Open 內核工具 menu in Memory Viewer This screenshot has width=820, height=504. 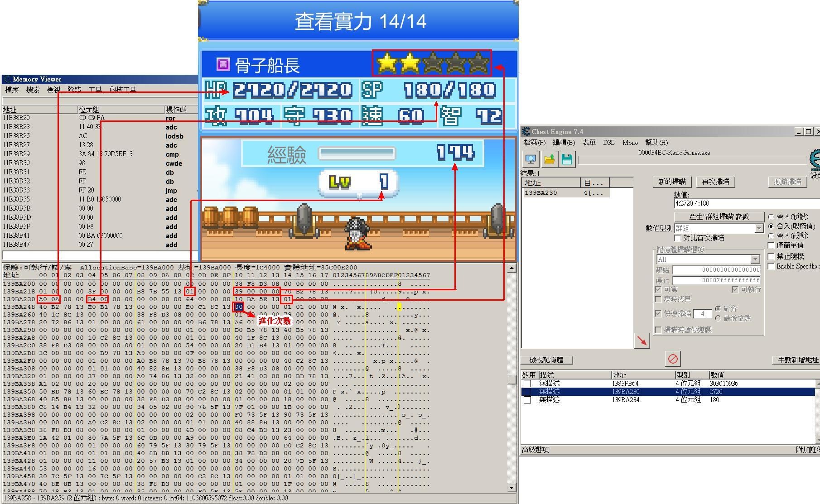[x=123, y=90]
